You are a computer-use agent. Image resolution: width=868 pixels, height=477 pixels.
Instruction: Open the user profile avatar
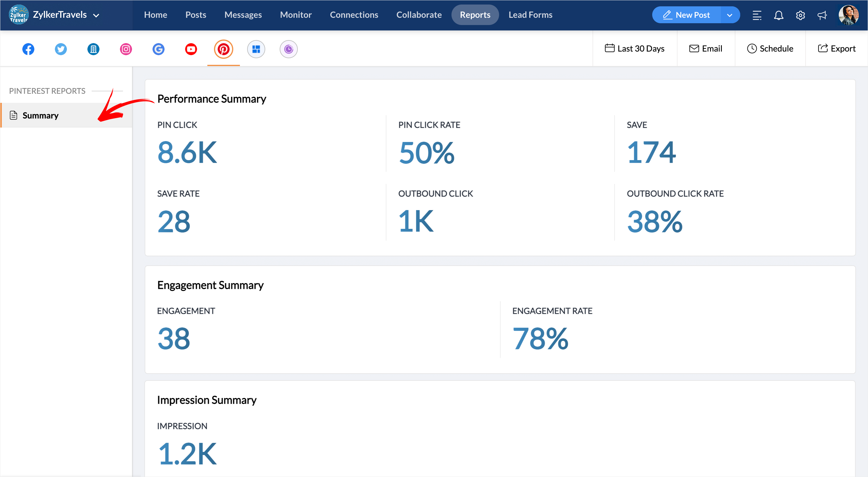[x=848, y=15]
